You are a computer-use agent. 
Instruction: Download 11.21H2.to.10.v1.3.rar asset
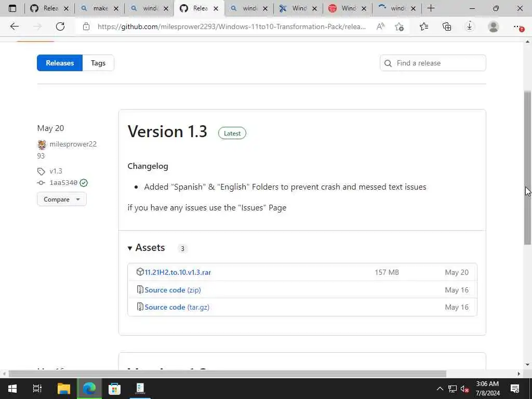pos(178,272)
